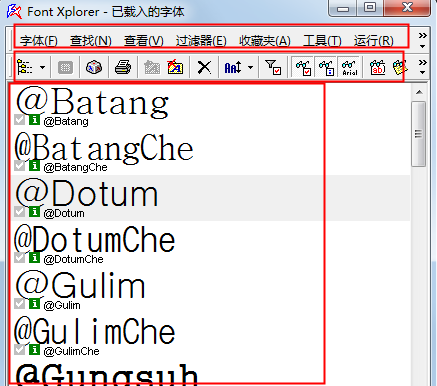Open info icon for @Dotum

pyautogui.click(x=34, y=212)
